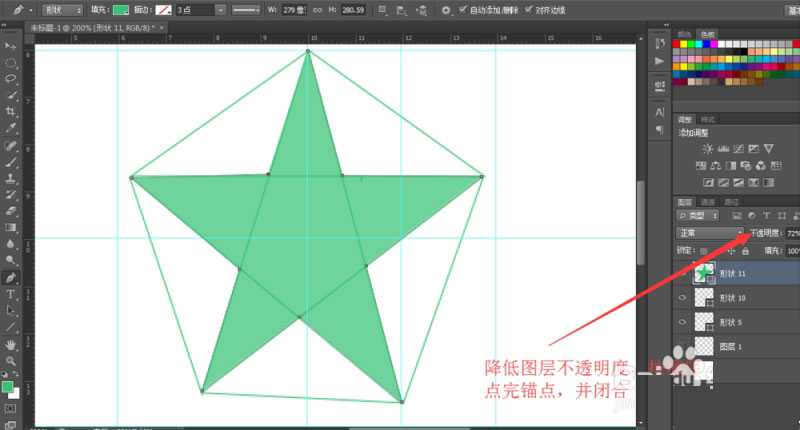Toggle the auto add/delete checkbox

pyautogui.click(x=463, y=10)
